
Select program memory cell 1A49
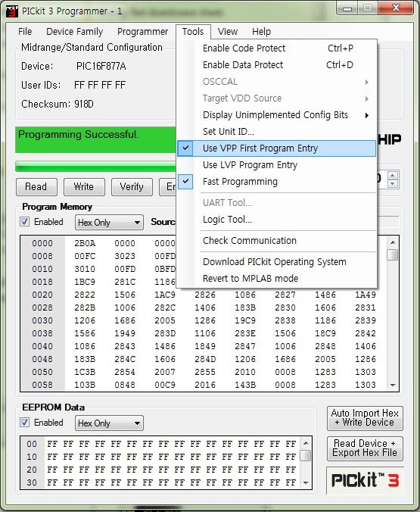click(366, 295)
